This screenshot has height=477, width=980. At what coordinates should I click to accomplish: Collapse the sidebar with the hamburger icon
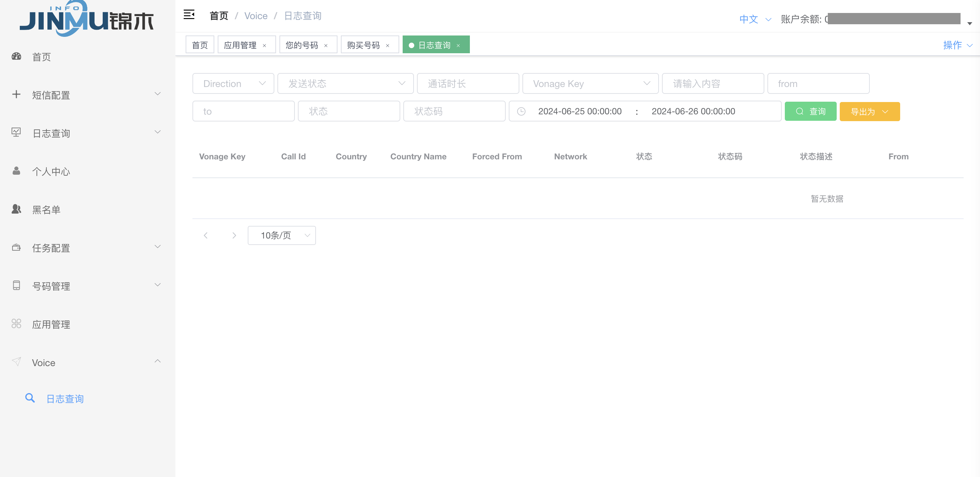pyautogui.click(x=189, y=15)
